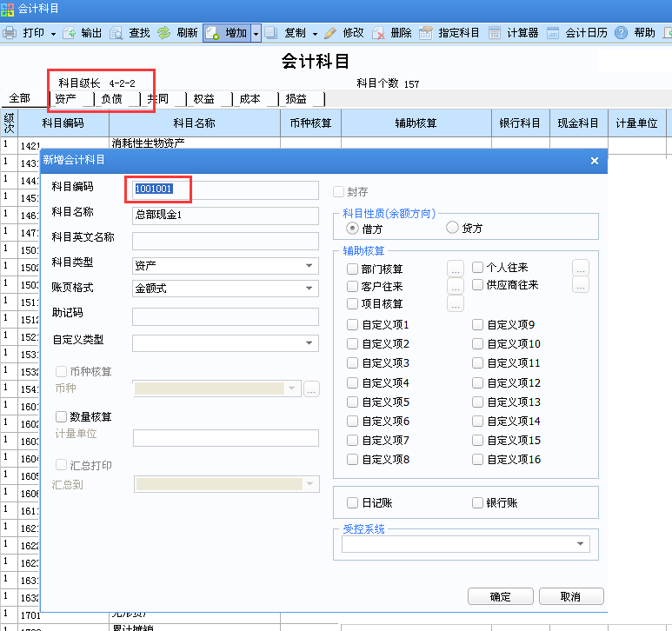Click the 辅助核算 column header
The image size is (672, 631).
click(x=416, y=123)
